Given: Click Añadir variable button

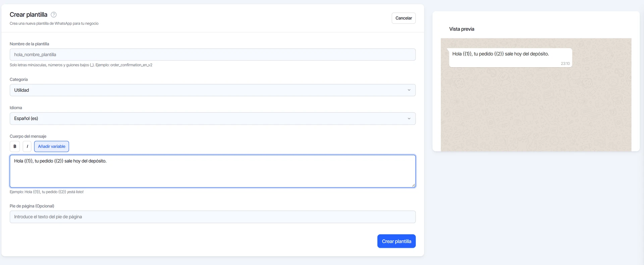Looking at the screenshot, I should coord(52,146).
